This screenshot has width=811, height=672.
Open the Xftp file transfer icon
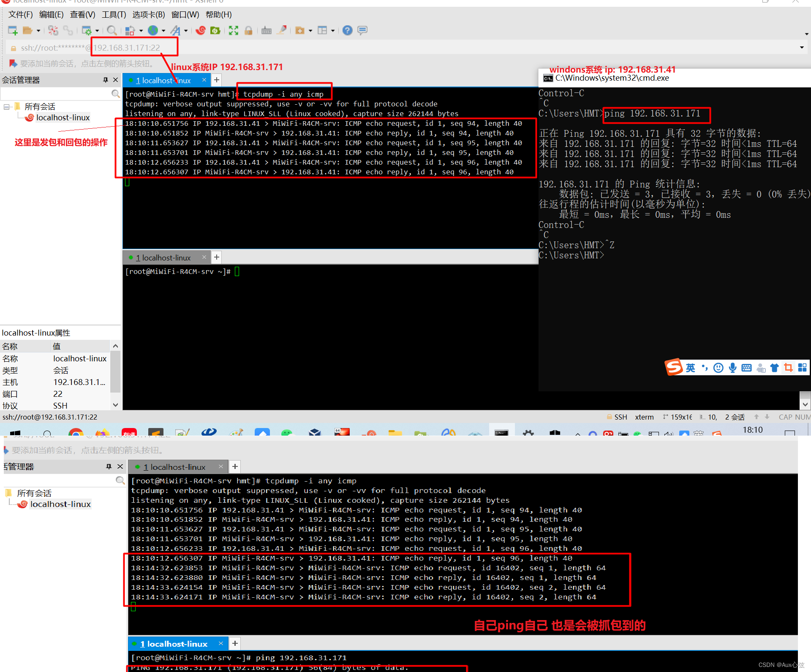[x=215, y=30]
